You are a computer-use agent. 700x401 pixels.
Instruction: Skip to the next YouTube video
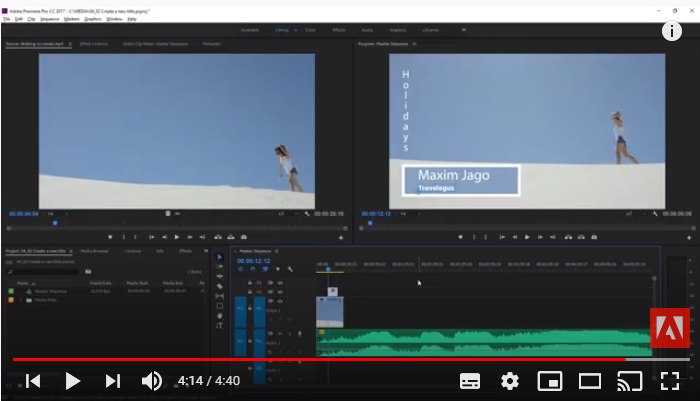[x=113, y=381]
